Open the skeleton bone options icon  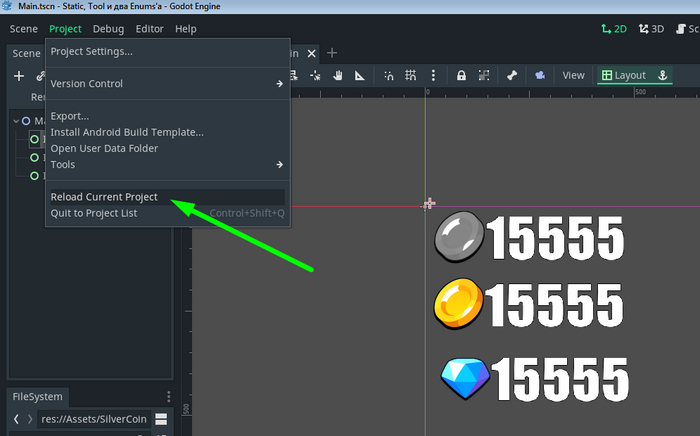point(511,76)
